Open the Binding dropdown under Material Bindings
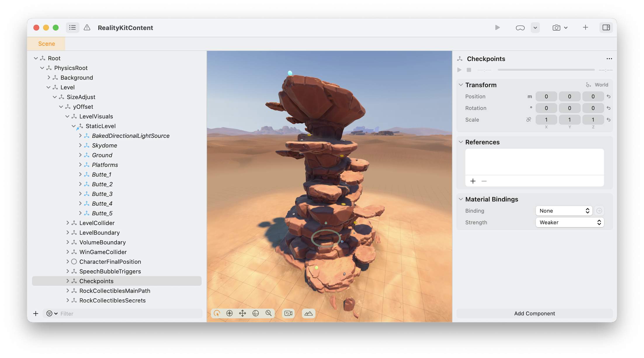 564,210
